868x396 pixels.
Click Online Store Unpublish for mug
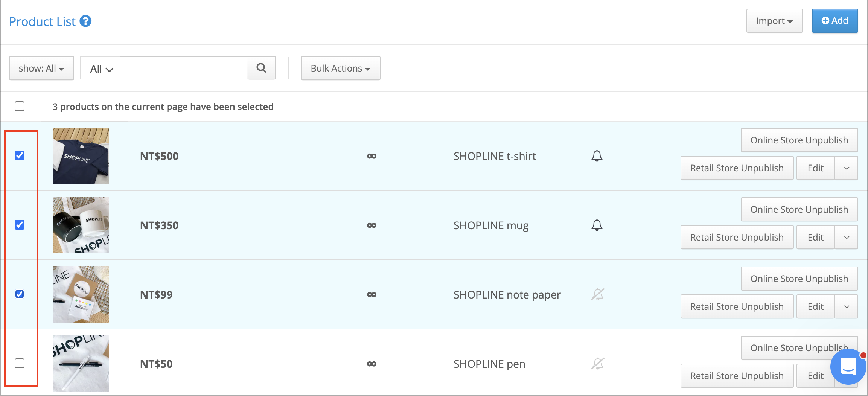click(799, 209)
